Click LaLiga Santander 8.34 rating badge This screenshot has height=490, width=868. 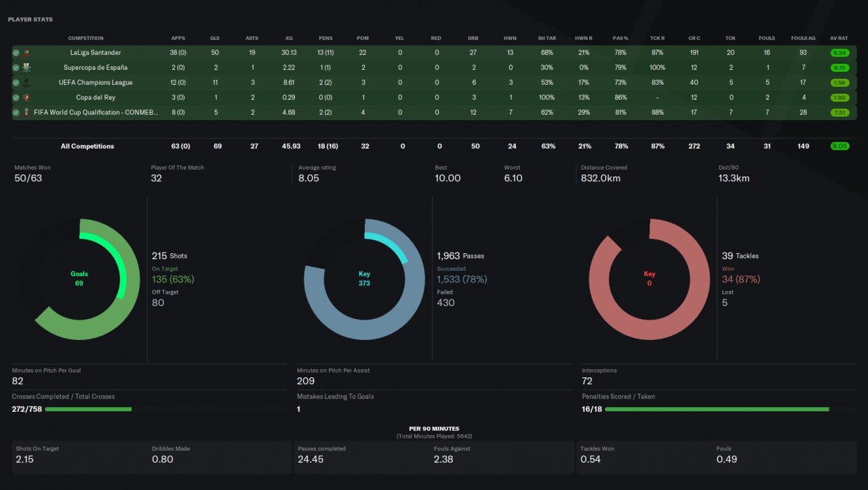(840, 52)
